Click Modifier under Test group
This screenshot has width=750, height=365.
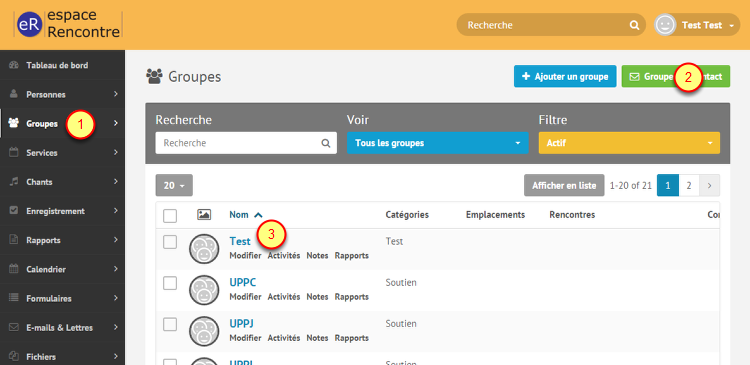[245, 256]
